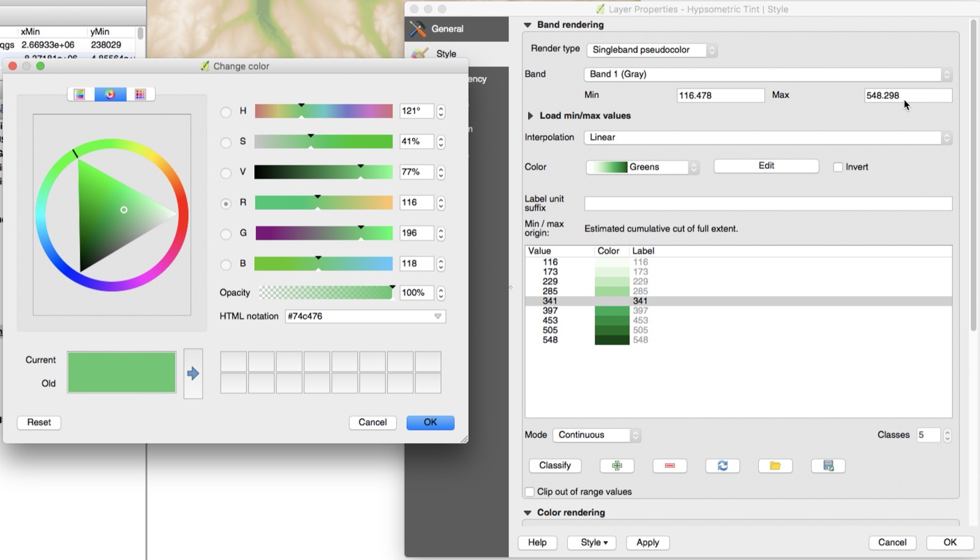Open the Mode Continuous dropdown

(x=597, y=435)
